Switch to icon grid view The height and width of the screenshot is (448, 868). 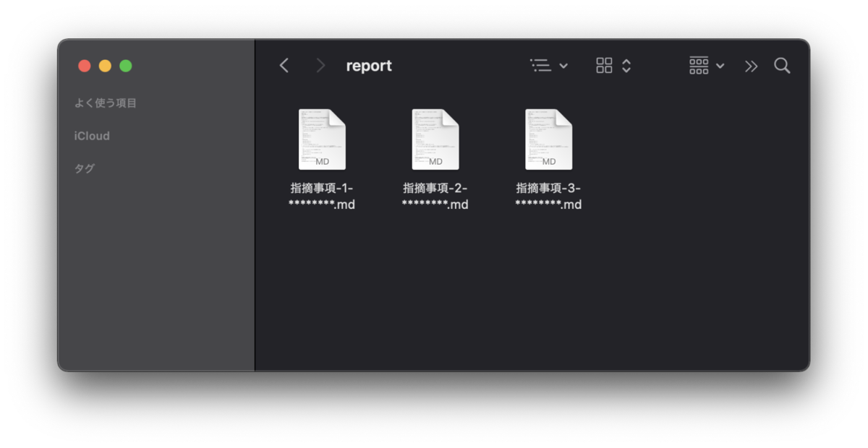(604, 66)
